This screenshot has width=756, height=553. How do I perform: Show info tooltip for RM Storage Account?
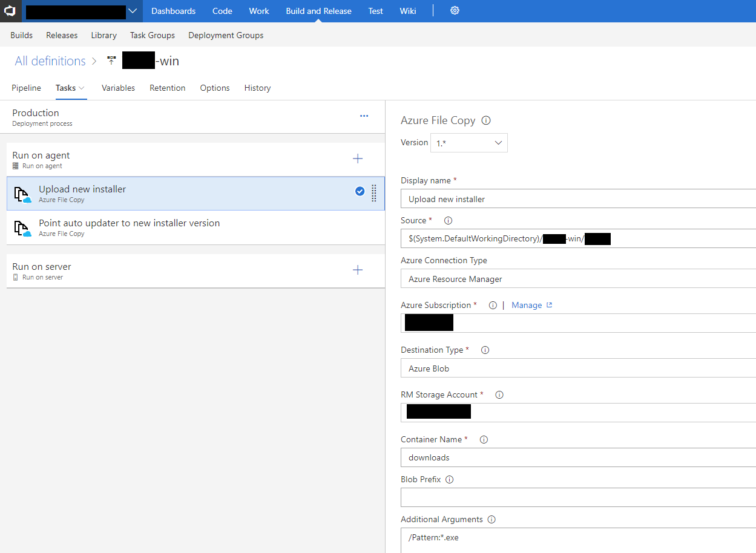point(499,395)
